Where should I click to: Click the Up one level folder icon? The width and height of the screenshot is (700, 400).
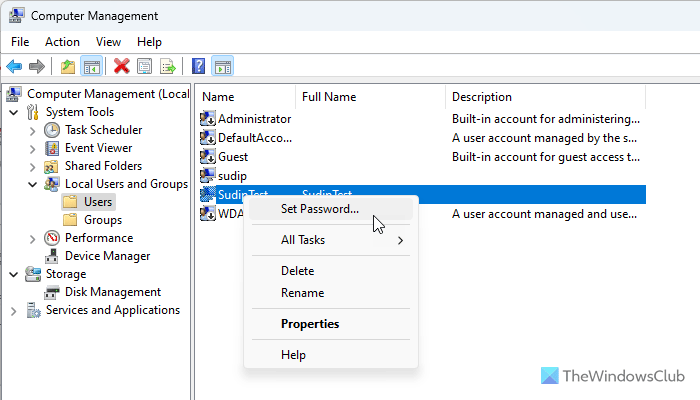coord(67,66)
